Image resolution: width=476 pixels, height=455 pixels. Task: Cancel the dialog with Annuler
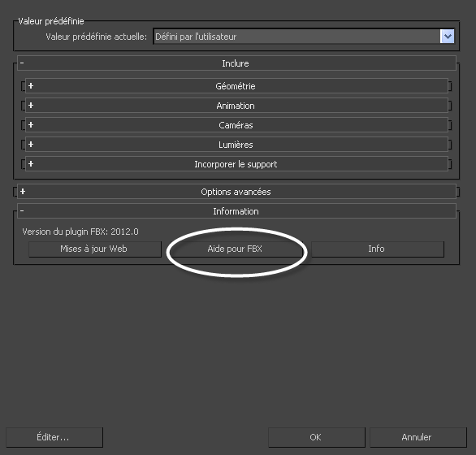tap(418, 437)
